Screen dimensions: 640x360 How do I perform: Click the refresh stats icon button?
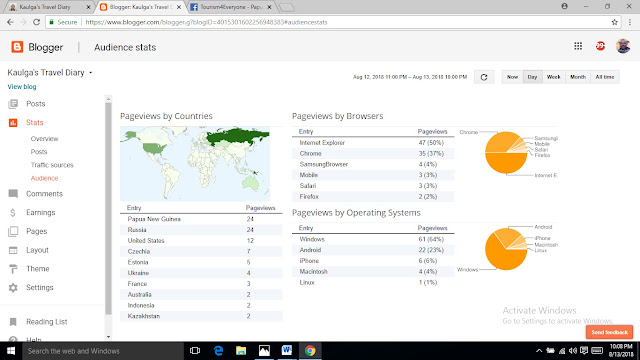pos(484,77)
